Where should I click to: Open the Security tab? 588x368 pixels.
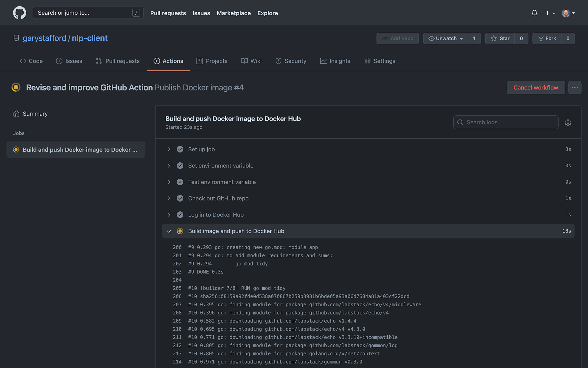pyautogui.click(x=290, y=61)
